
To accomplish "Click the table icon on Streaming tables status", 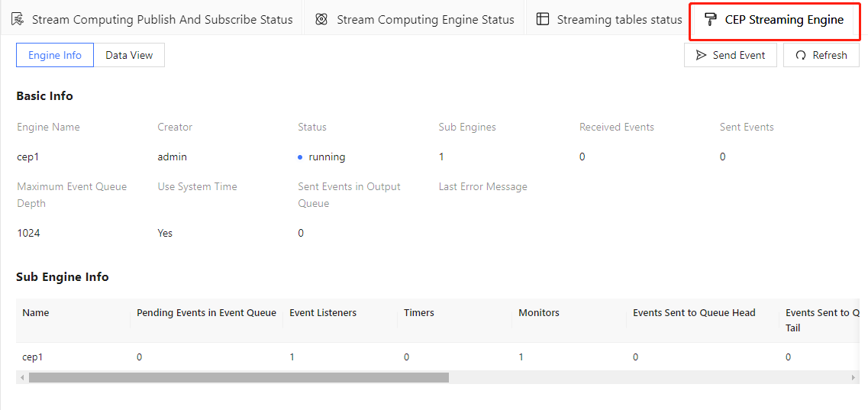I will (x=543, y=19).
